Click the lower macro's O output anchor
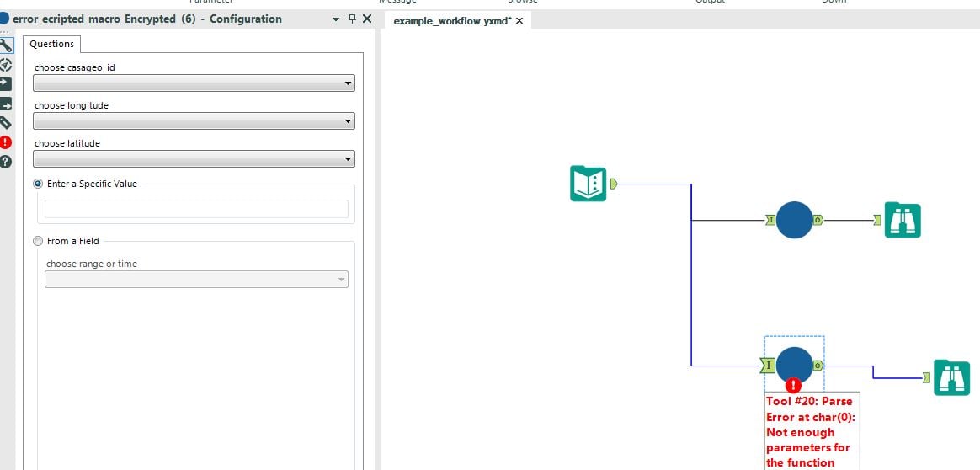 [x=818, y=366]
